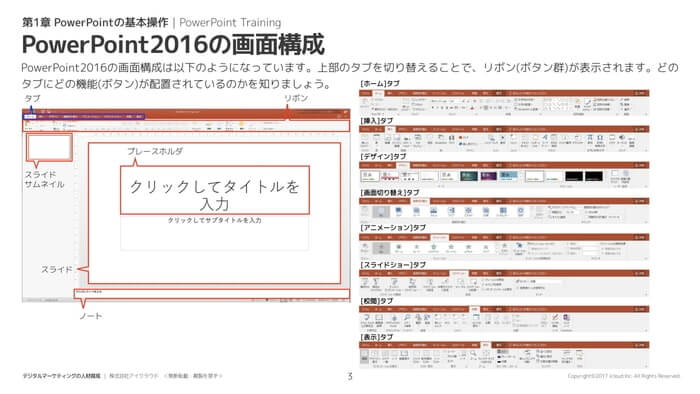This screenshot has height=394, width=700.
Task: Click the title placeholder 'クリックしてタイトルを入力'
Action: pyautogui.click(x=215, y=190)
